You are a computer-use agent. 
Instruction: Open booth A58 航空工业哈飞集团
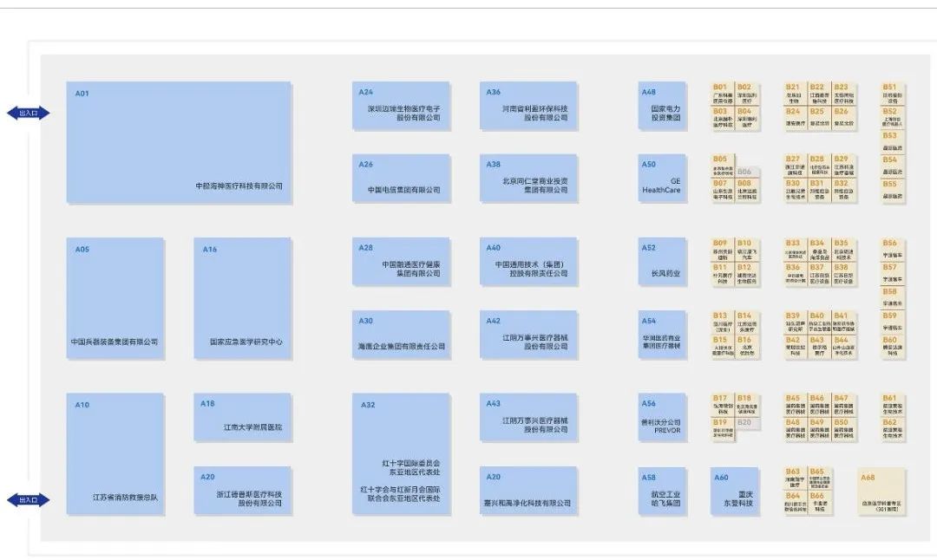click(x=662, y=491)
